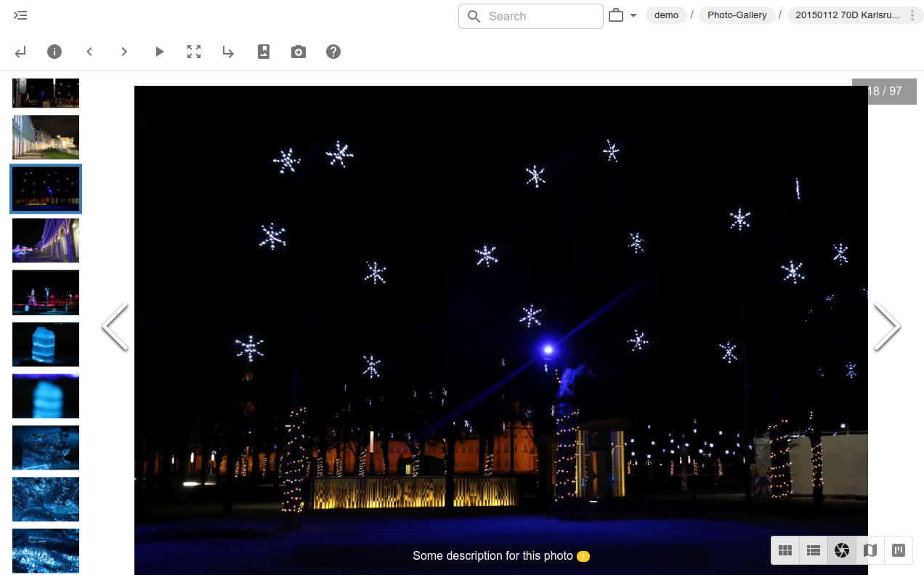Click the camera add icon

pyautogui.click(x=299, y=52)
